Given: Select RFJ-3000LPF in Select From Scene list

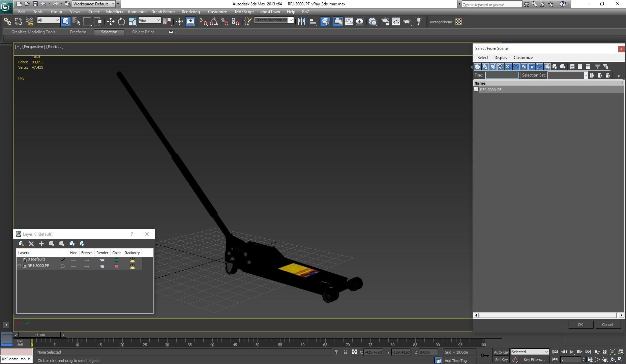Looking at the screenshot, I should [548, 90].
